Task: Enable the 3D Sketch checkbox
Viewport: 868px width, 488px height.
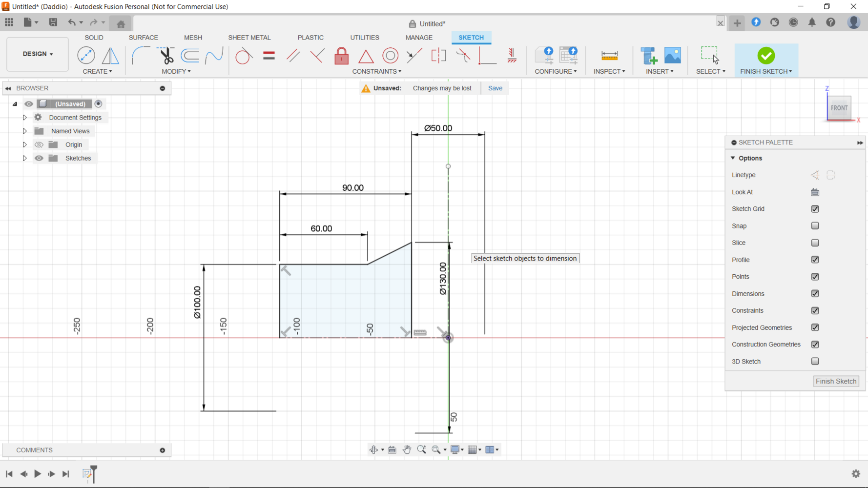Action: tap(815, 361)
